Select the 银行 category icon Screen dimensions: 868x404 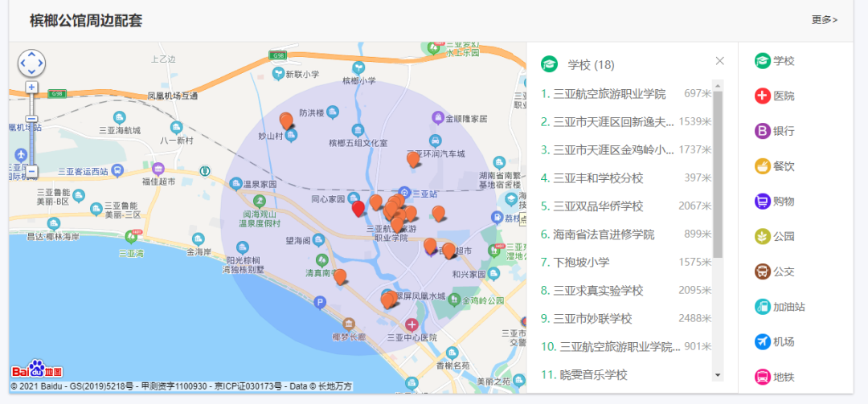[762, 131]
